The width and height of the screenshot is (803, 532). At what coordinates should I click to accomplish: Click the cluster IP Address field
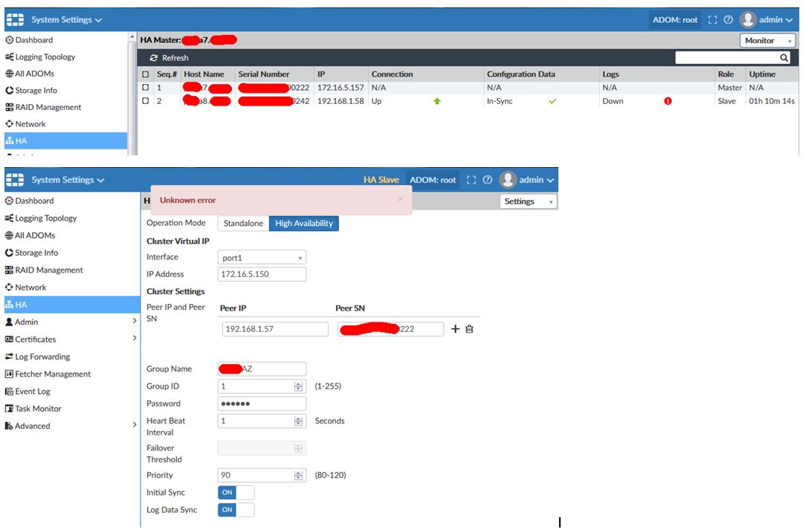coord(262,275)
